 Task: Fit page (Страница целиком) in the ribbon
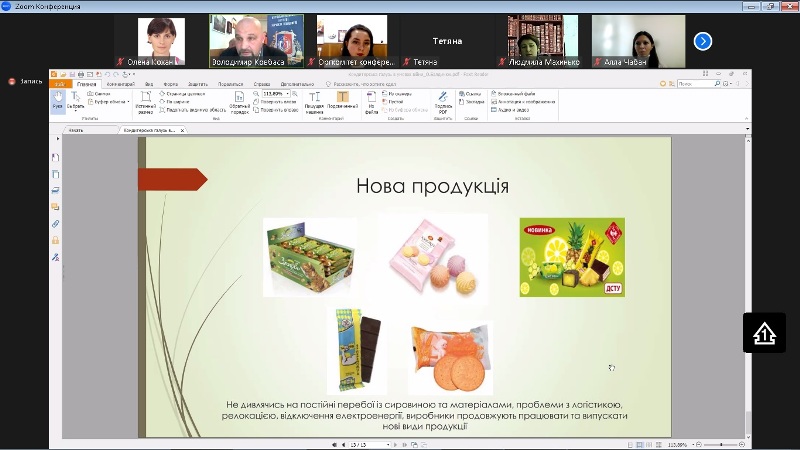(182, 94)
